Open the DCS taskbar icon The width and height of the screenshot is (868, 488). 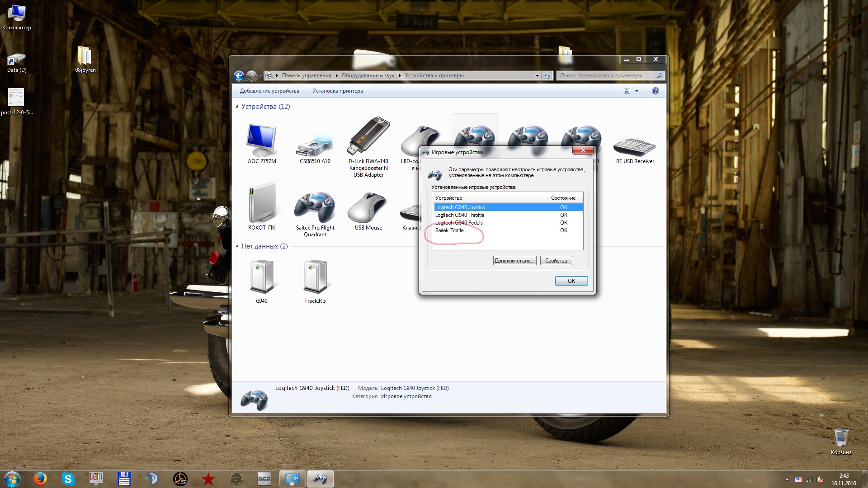(x=264, y=479)
